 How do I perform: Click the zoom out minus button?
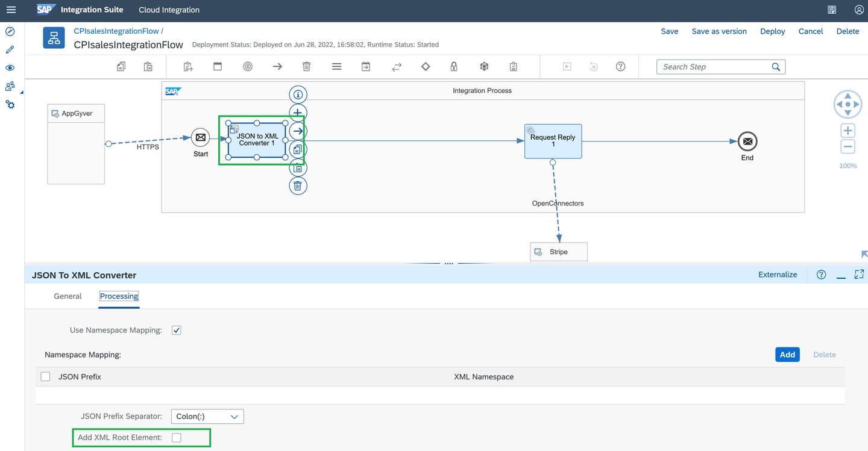pyautogui.click(x=848, y=146)
